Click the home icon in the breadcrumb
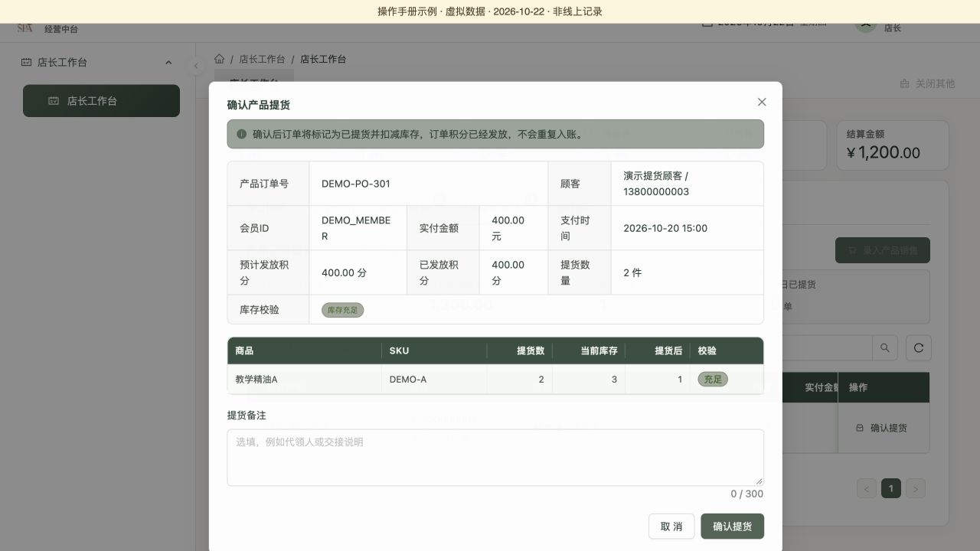980x551 pixels. [x=220, y=59]
